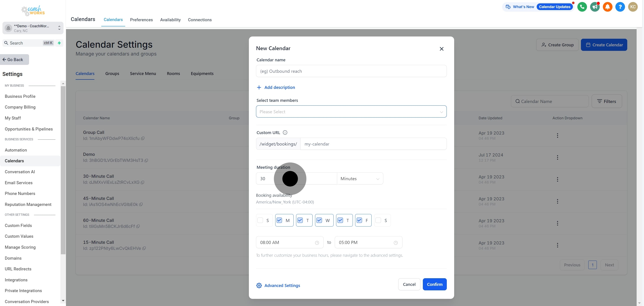Expand the Minutes duration unit dropdown
The width and height of the screenshot is (644, 306).
(360, 179)
